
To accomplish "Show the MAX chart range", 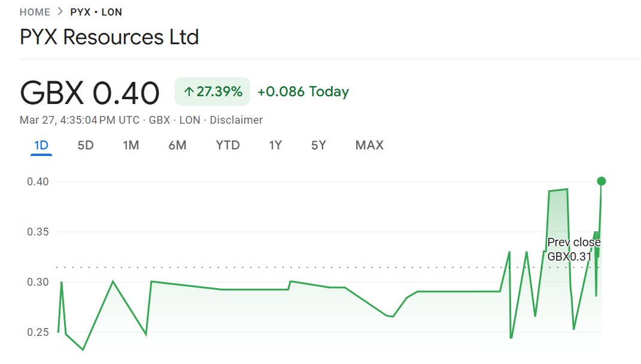I will point(369,145).
